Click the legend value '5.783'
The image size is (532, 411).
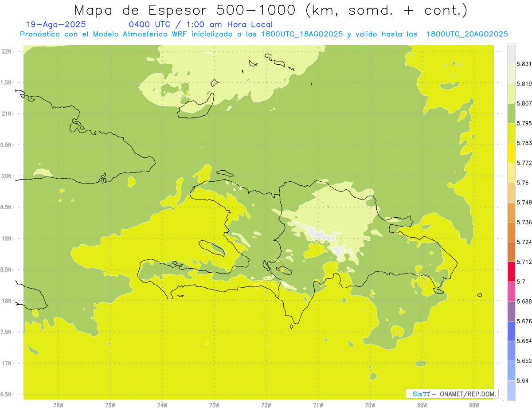point(524,143)
